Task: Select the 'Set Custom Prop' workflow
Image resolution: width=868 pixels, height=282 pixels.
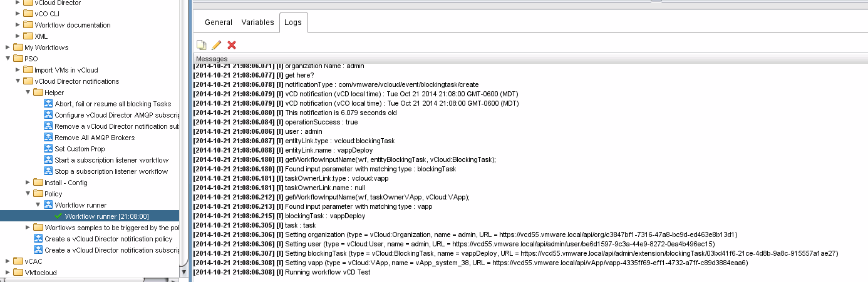Action: [x=80, y=149]
